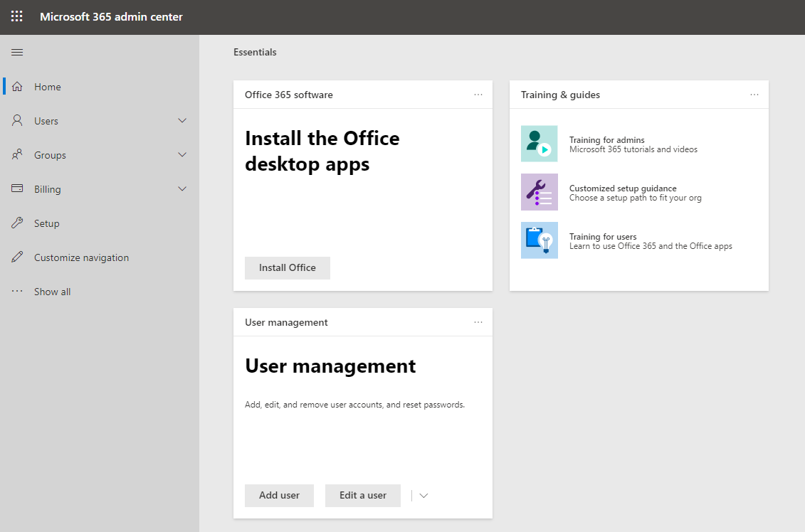Expand the Users menu chevron

pyautogui.click(x=182, y=121)
